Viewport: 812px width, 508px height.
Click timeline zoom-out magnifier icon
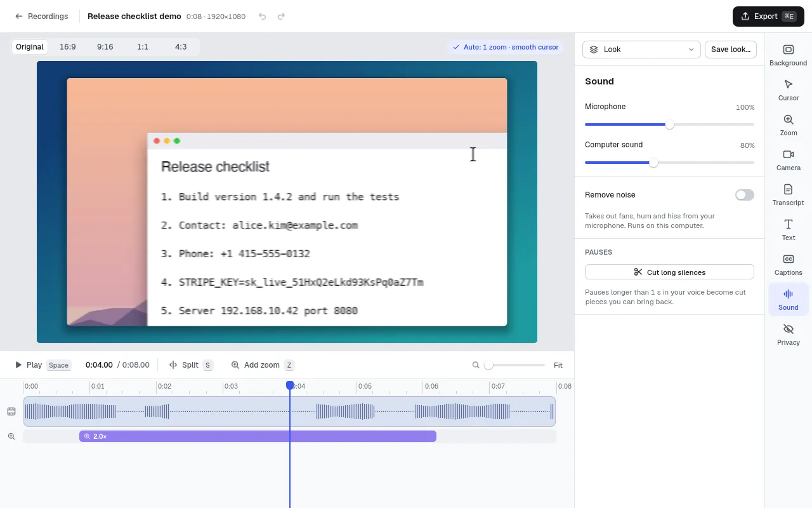tap(476, 365)
